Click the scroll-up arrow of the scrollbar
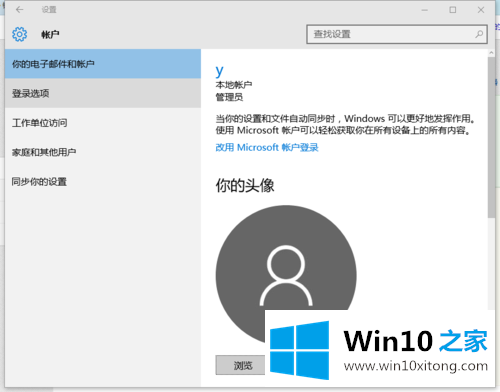Screen dimensions: 500x392 tap(491, 53)
